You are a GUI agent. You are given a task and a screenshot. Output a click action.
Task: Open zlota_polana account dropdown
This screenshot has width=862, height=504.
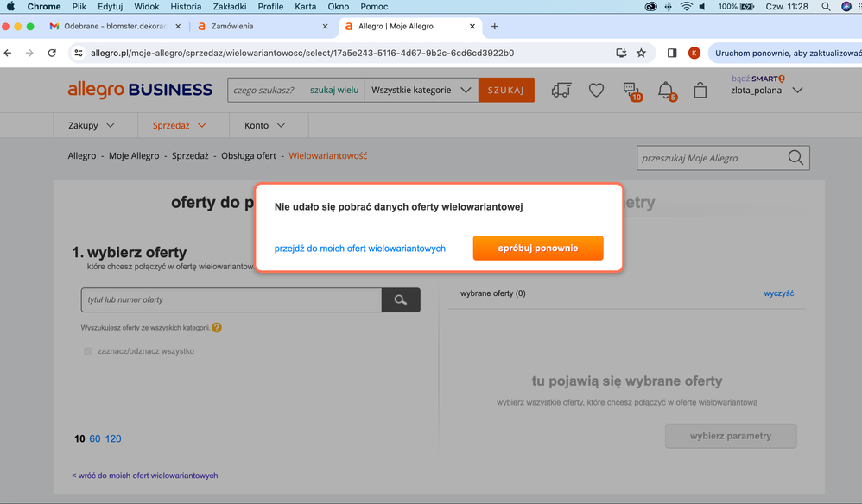tap(767, 90)
